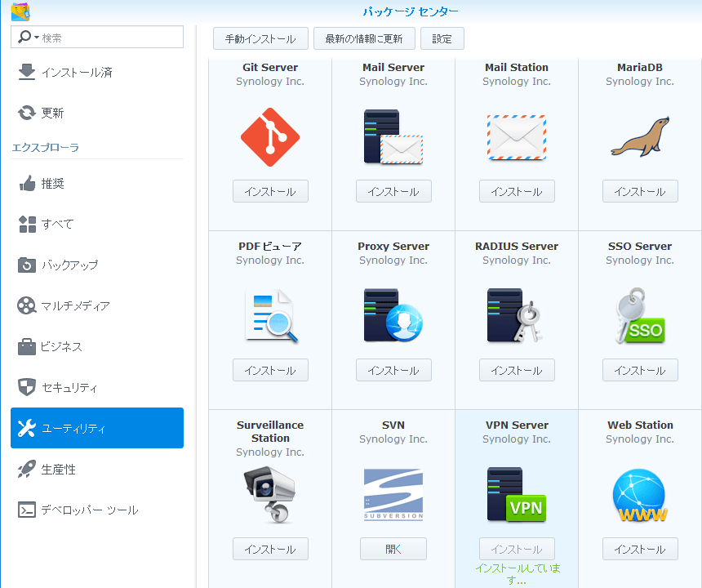
Task: Install Proxy Server package
Action: point(393,370)
